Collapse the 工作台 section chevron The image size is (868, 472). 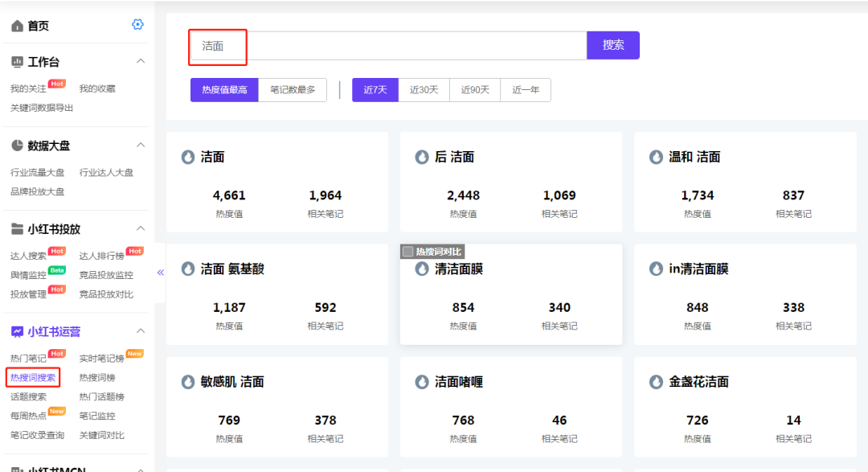click(x=141, y=61)
